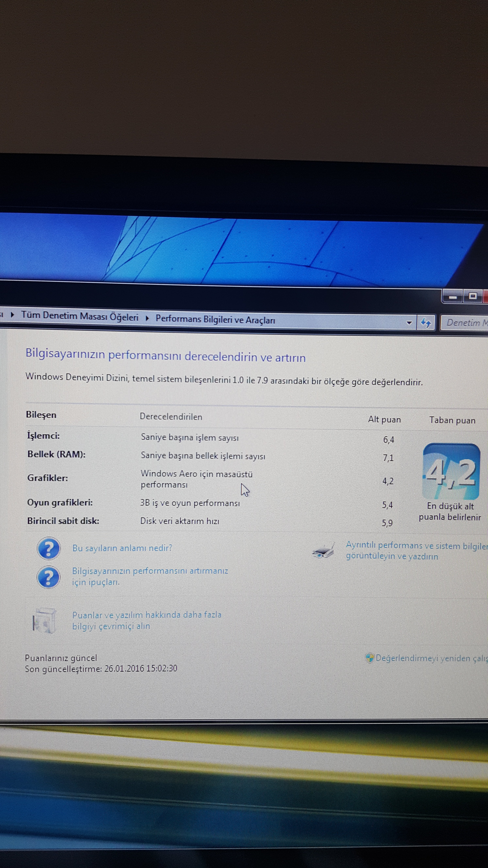Click 'Windows Aero için masaüstü performansı' text
This screenshot has width=488, height=868.
[x=197, y=479]
